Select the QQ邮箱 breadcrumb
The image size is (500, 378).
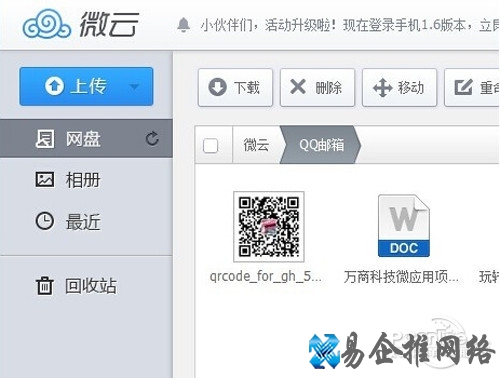point(321,145)
